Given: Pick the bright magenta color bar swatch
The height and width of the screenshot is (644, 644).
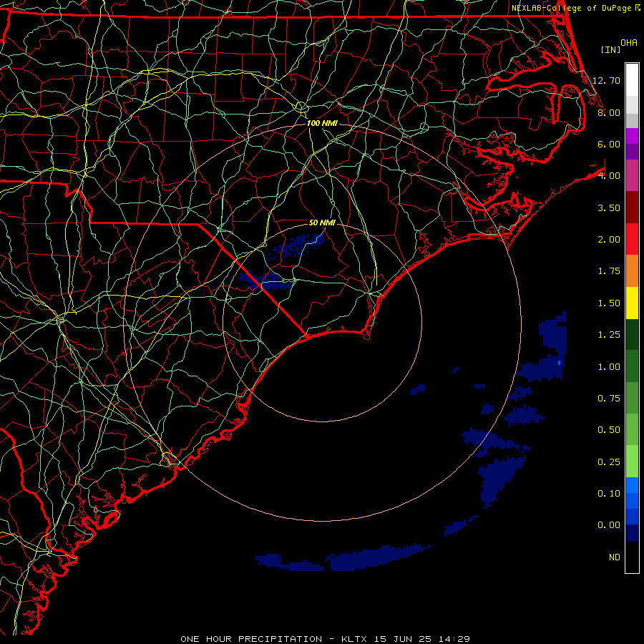Looking at the screenshot, I should coord(632,136).
